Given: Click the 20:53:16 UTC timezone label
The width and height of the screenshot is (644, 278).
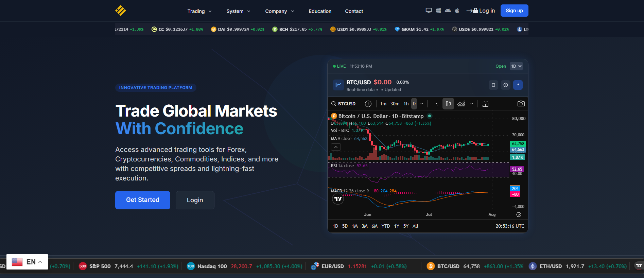Looking at the screenshot, I should coord(510,226).
